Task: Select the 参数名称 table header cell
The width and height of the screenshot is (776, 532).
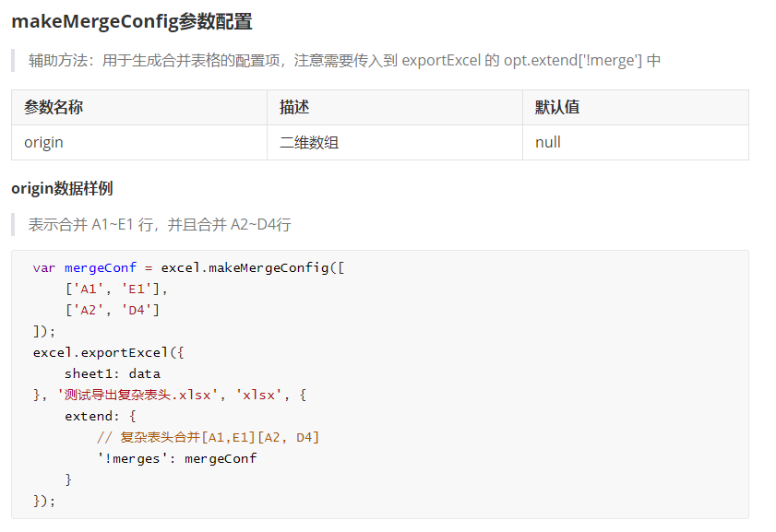Action: click(x=54, y=107)
